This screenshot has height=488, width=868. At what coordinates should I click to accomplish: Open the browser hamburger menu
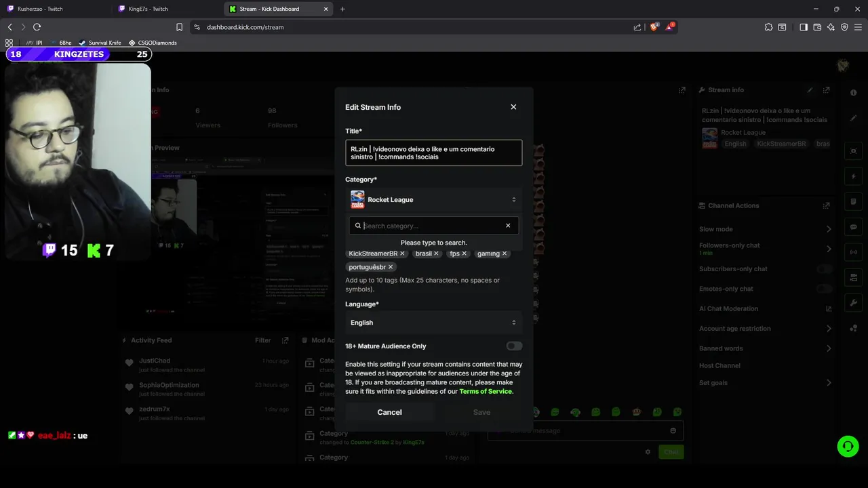tap(858, 27)
